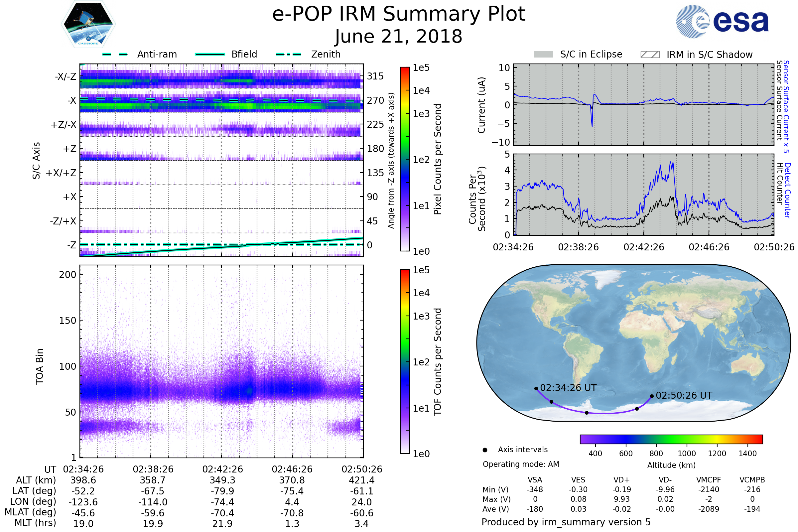Click the Bfield solid legend line
798x532 pixels.
point(210,54)
